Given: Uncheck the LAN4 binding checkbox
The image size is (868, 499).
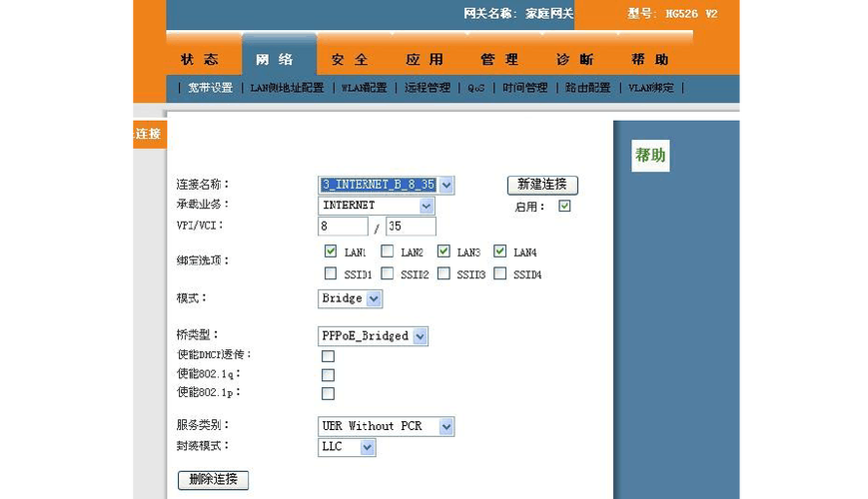Looking at the screenshot, I should coord(499,251).
